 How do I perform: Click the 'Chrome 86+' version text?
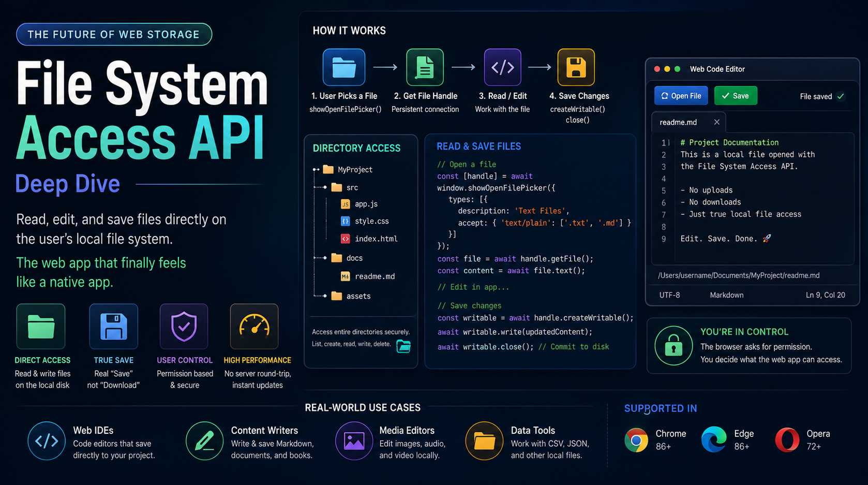[x=670, y=439]
